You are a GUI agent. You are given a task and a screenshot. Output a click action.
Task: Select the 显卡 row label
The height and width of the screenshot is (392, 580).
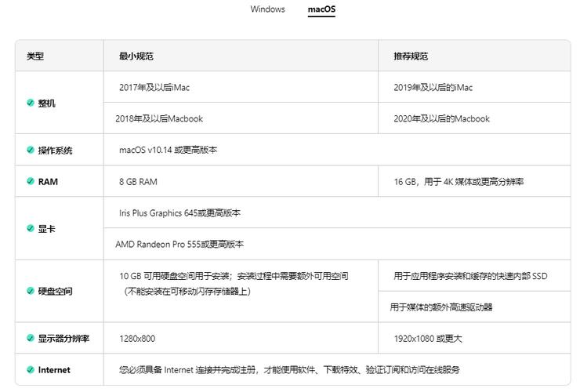tap(46, 229)
